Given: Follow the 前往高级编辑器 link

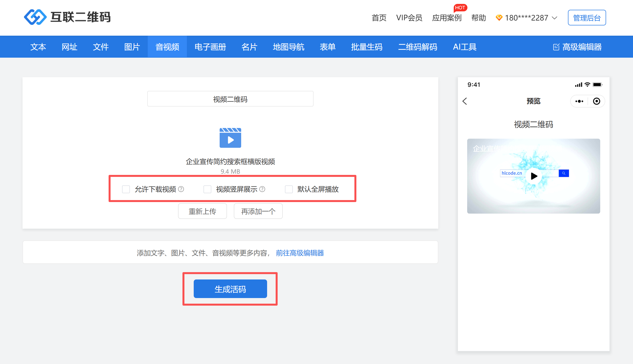Looking at the screenshot, I should pyautogui.click(x=300, y=253).
